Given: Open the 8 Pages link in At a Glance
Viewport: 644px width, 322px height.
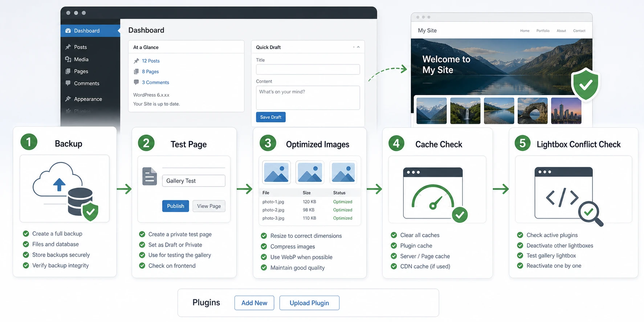Looking at the screenshot, I should click(150, 72).
